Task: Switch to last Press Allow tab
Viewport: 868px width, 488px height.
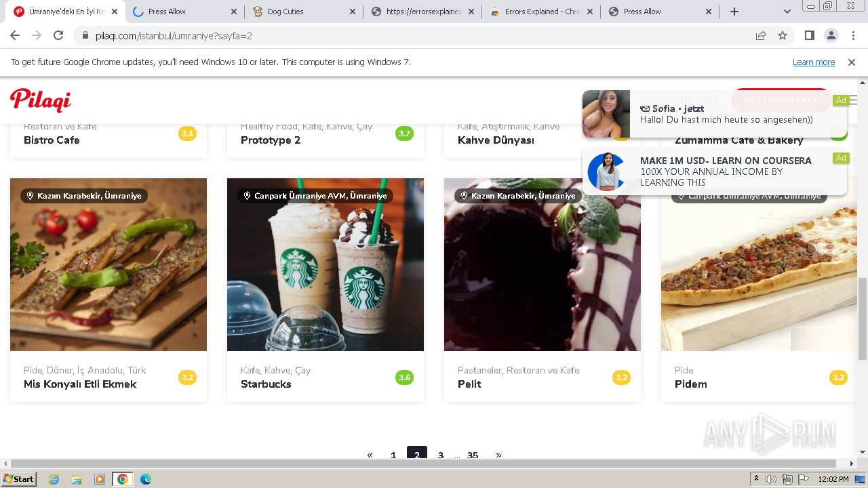Action: tap(660, 12)
